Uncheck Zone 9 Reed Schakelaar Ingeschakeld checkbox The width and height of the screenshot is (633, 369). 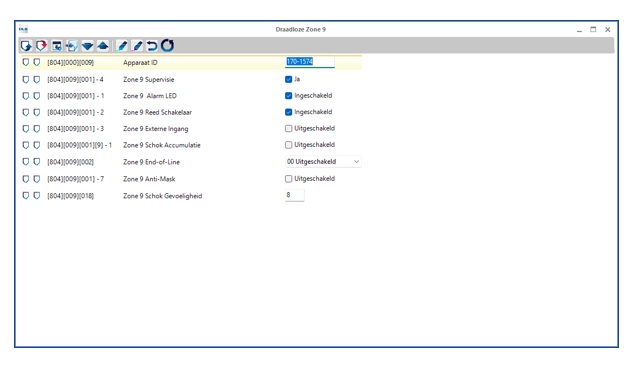[x=288, y=112]
